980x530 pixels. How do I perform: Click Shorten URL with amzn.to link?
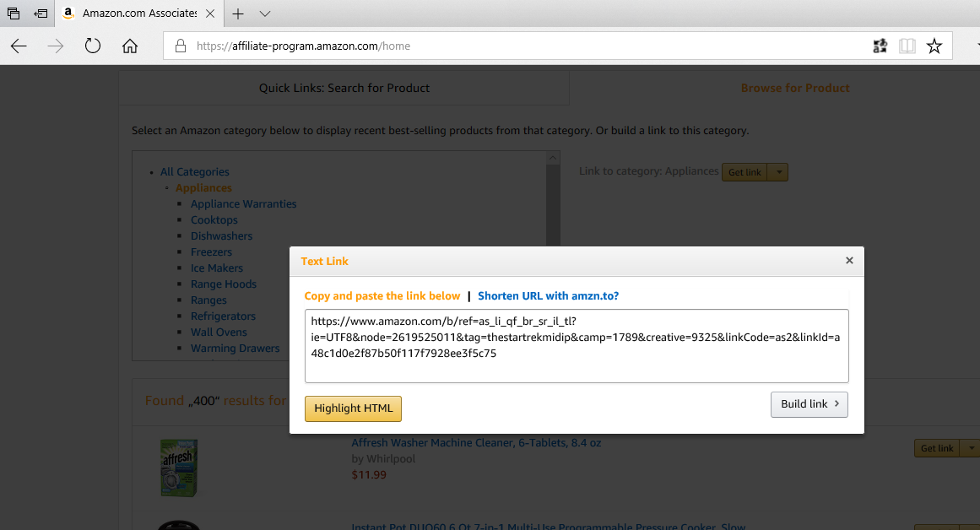(548, 296)
